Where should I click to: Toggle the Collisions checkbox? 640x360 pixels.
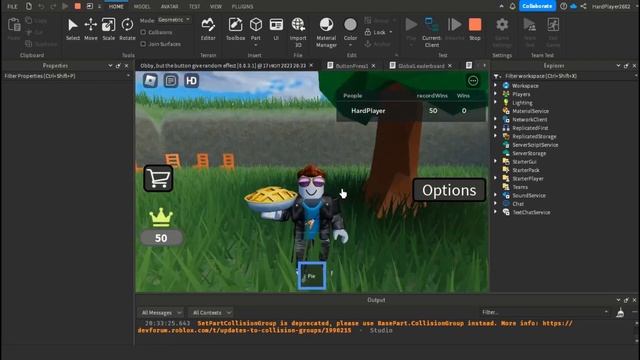143,32
